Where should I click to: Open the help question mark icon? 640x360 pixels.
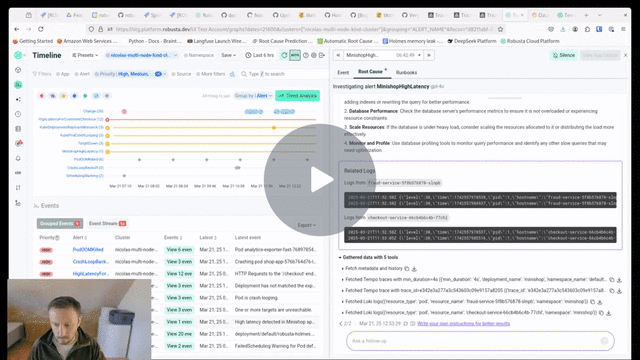[x=305, y=55]
